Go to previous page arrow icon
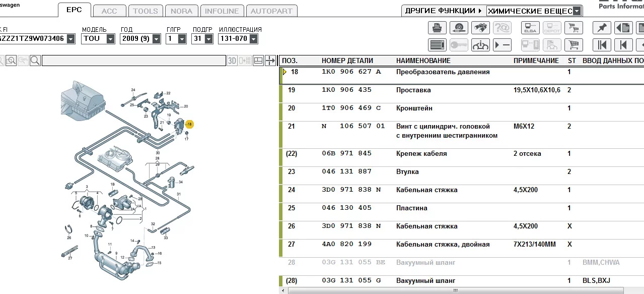Screen dimensions: 644x294 (x=623, y=45)
